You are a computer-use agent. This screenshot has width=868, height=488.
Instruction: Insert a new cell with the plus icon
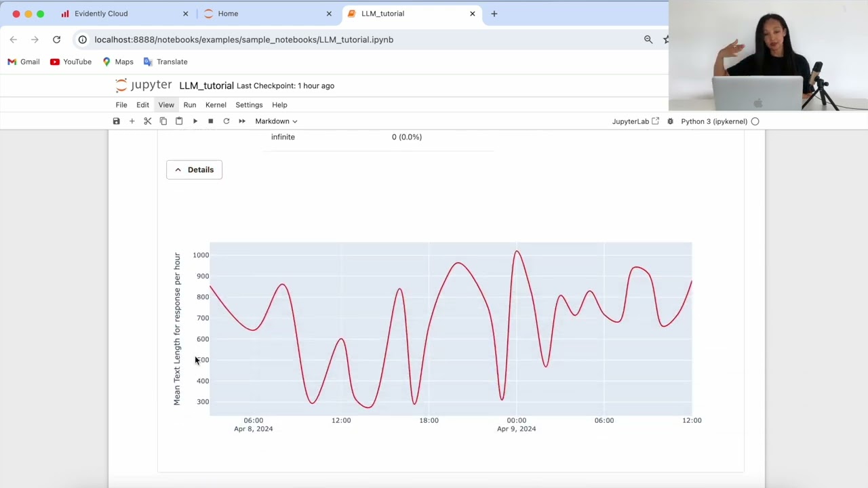point(132,121)
